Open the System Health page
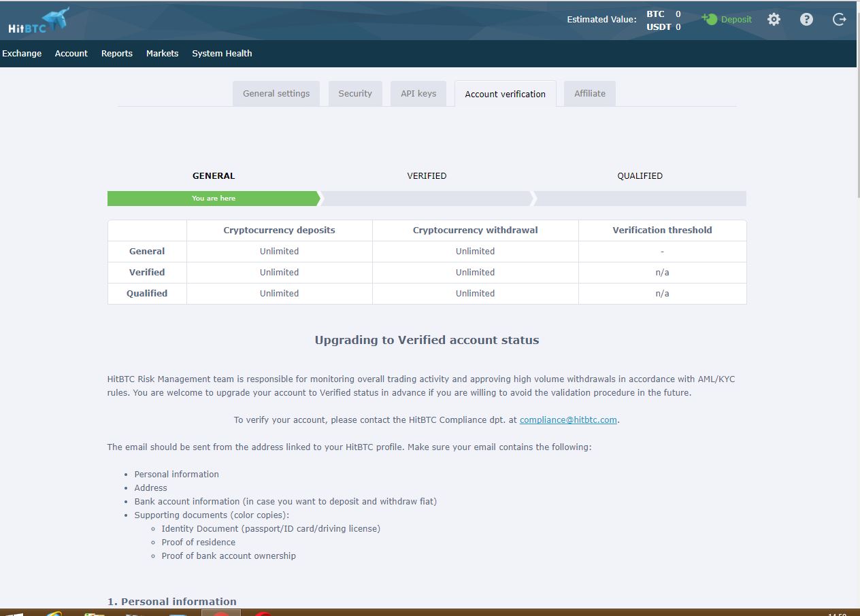The height and width of the screenshot is (616, 860). pos(222,53)
